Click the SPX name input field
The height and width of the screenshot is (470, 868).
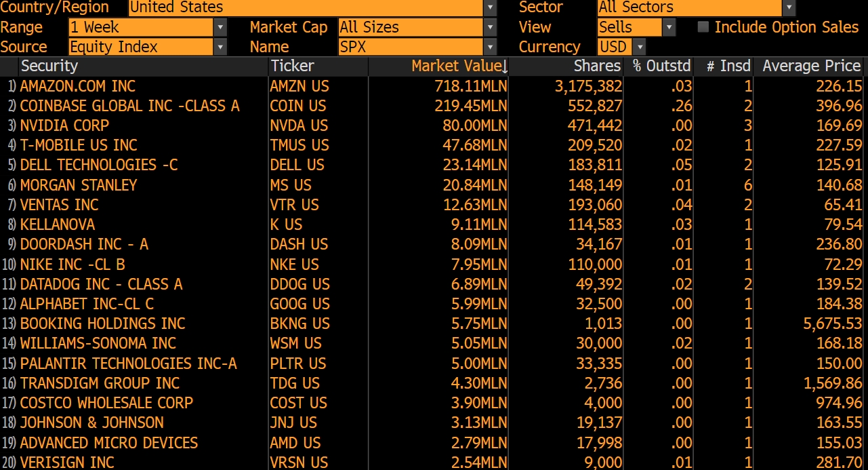[x=411, y=47]
